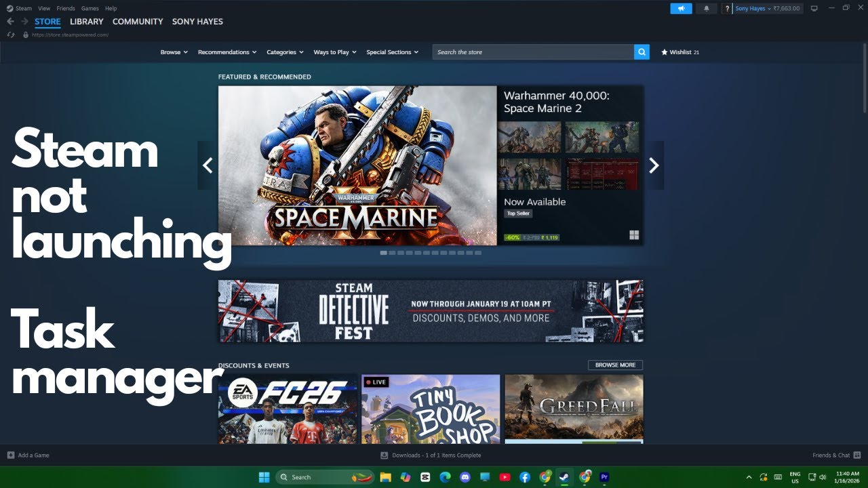The image size is (868, 488).
Task: Expand the Categories dropdown
Action: point(285,52)
